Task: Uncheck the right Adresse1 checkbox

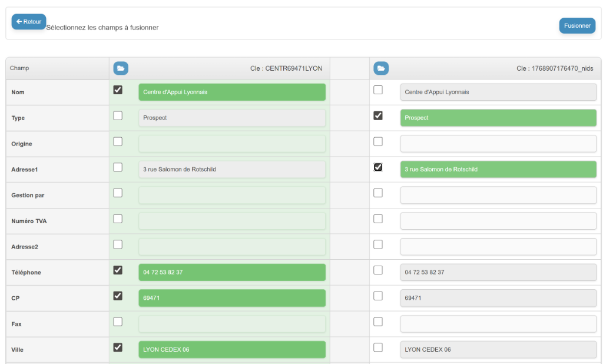Action: (x=378, y=167)
